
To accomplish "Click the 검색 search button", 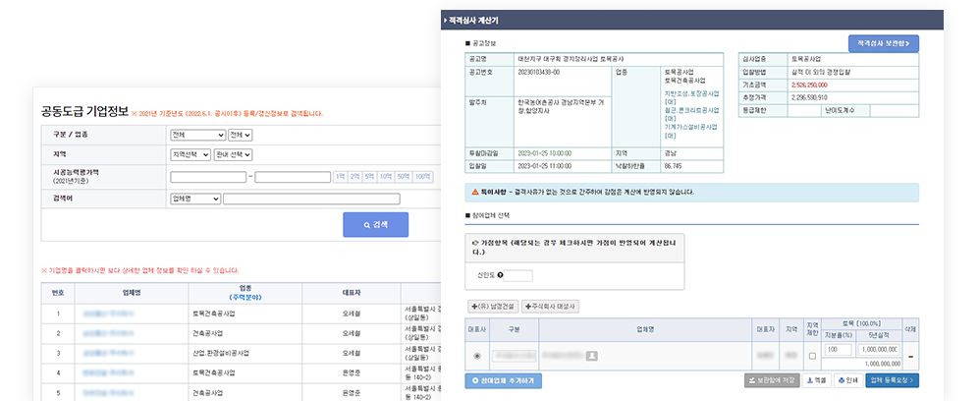I will click(375, 225).
